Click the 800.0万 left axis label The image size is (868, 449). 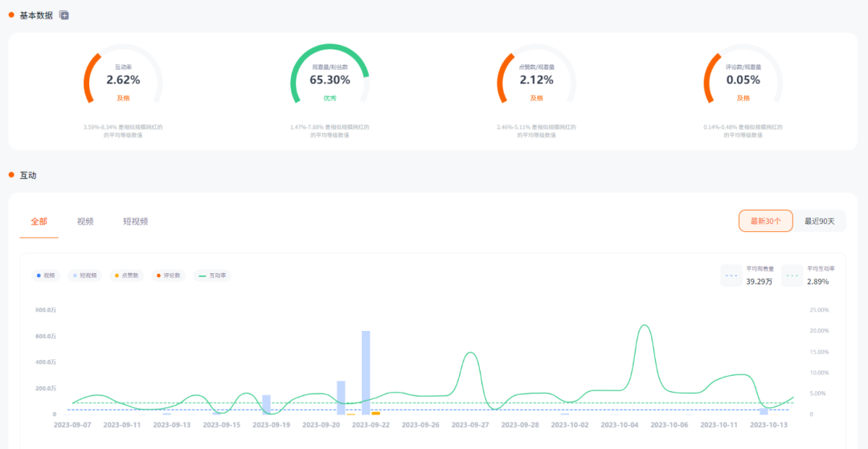tap(46, 310)
